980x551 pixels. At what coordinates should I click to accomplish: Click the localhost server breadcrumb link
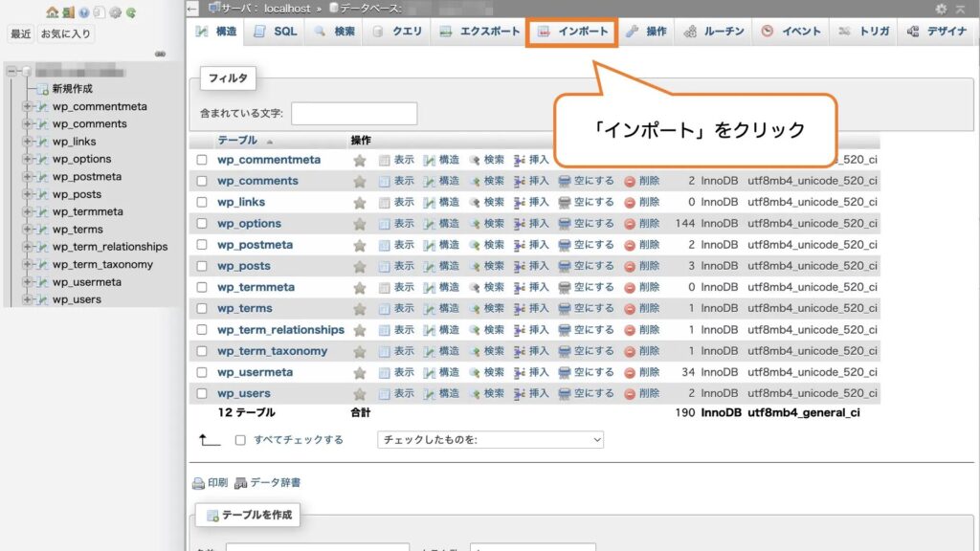click(287, 9)
